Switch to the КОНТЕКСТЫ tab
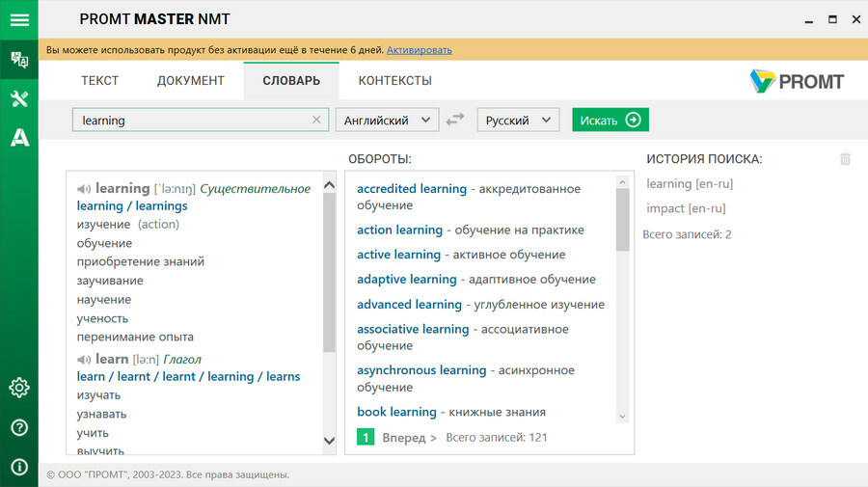868x487 pixels. 394,81
